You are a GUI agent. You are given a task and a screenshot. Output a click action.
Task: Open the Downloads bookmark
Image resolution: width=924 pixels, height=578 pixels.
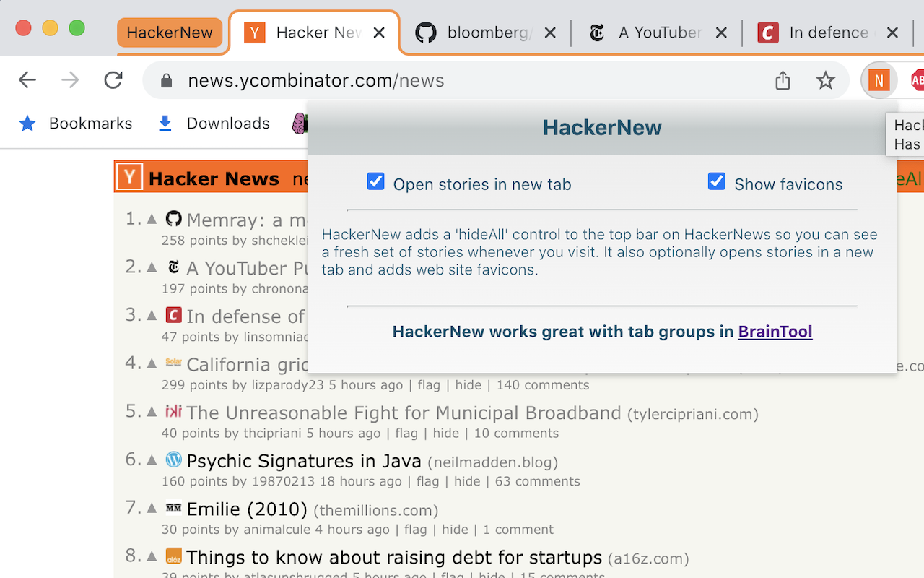point(214,124)
